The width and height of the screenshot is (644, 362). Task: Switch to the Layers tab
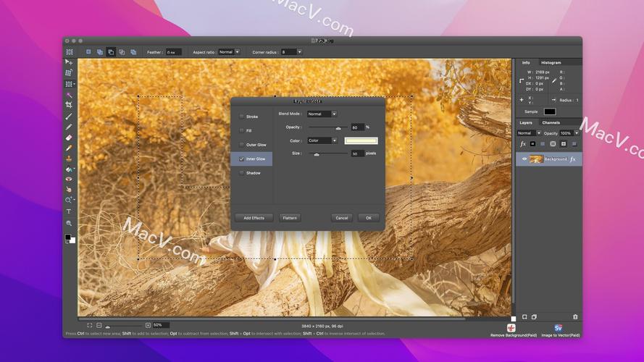pyautogui.click(x=526, y=122)
